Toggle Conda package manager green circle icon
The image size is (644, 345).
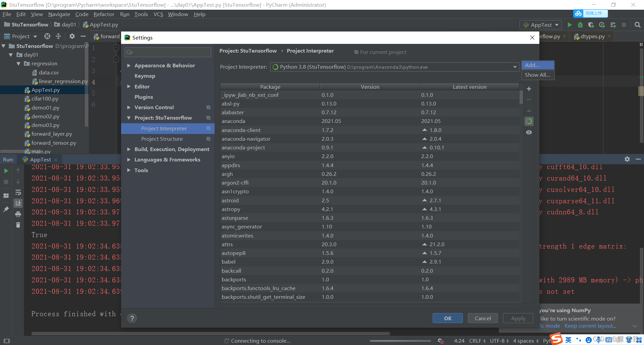pos(529,121)
